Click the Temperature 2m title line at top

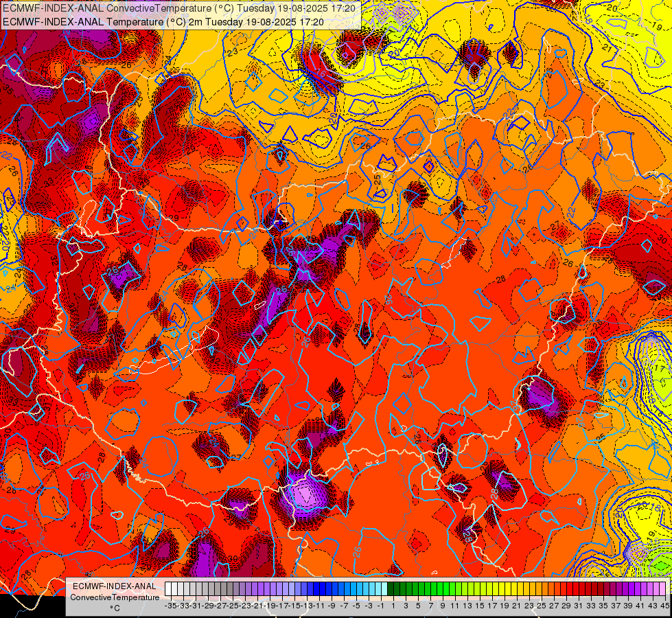[163, 22]
